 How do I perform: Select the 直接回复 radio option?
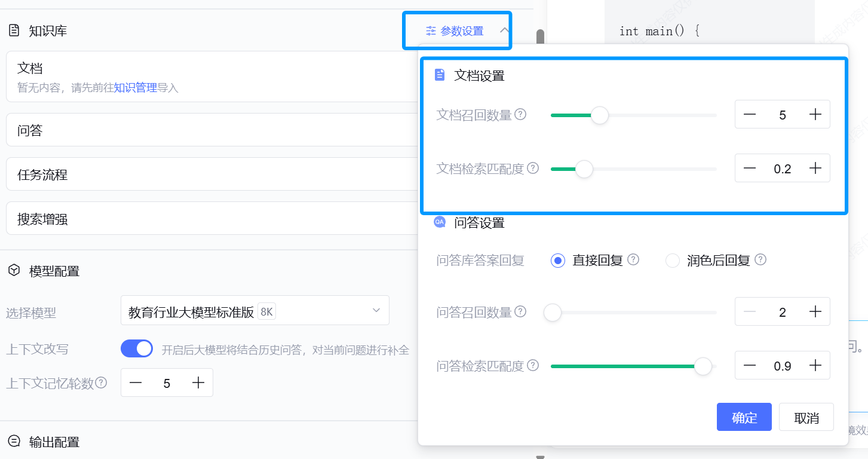[558, 261]
